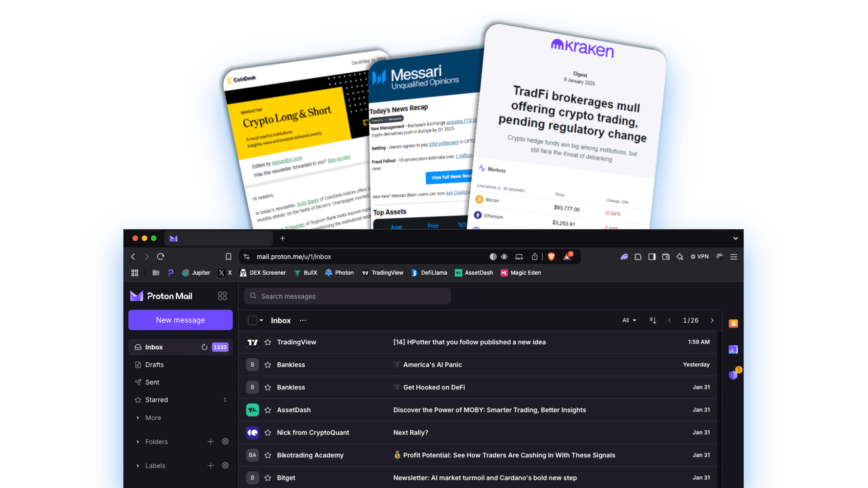Go to the next page of messages
The width and height of the screenshot is (868, 488).
point(712,320)
